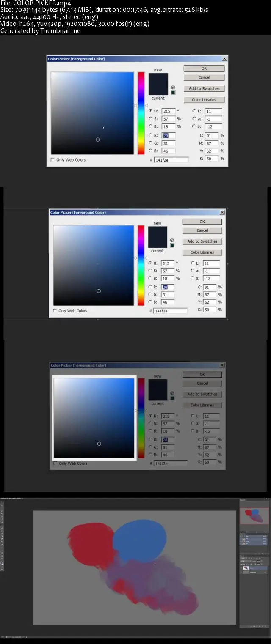Pick a shade in the blue color field of the first Color Picker

pyautogui.click(x=92, y=113)
